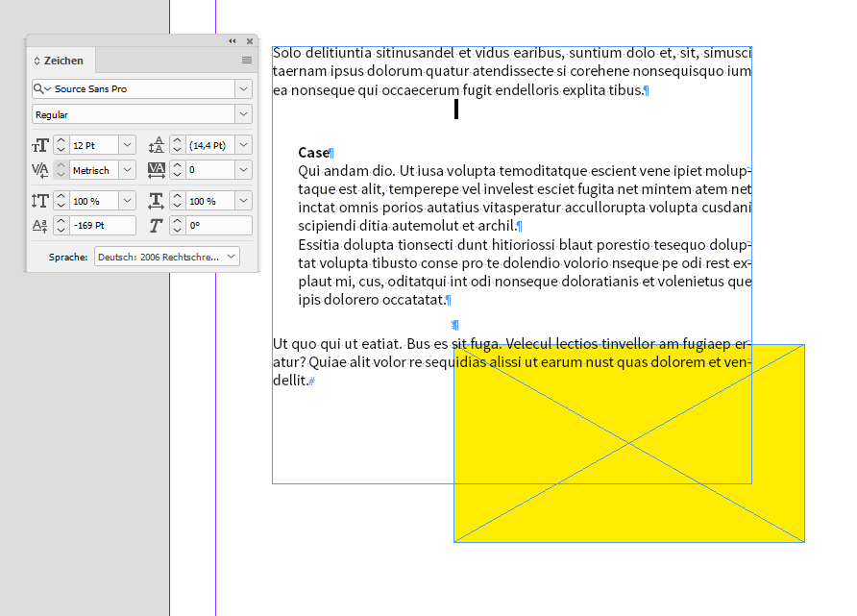Click the text 'Essitia dolupta tionsecti'

point(376,245)
